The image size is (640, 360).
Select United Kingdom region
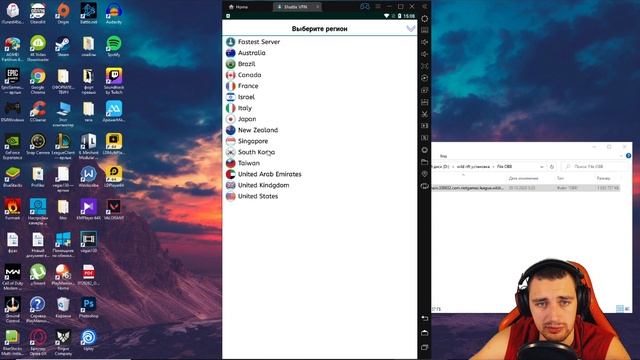320,185
